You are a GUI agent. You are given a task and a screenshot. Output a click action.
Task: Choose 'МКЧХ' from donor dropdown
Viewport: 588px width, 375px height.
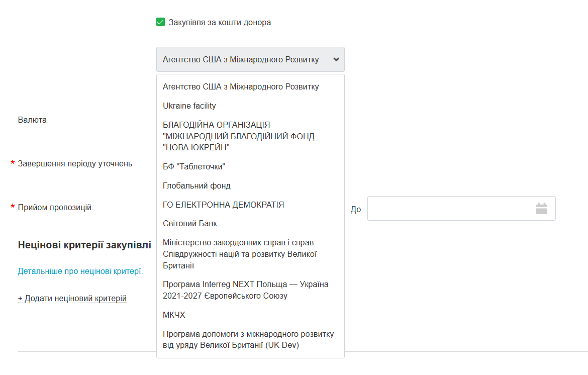click(174, 315)
